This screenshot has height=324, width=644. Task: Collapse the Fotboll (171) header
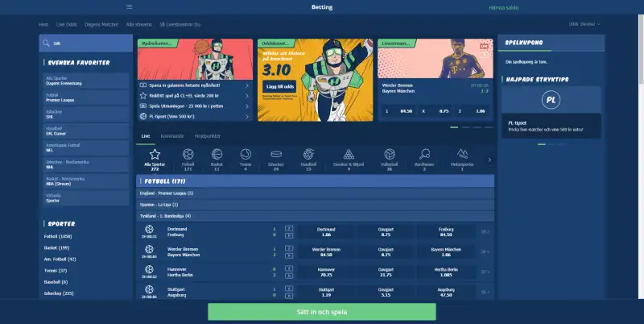315,181
